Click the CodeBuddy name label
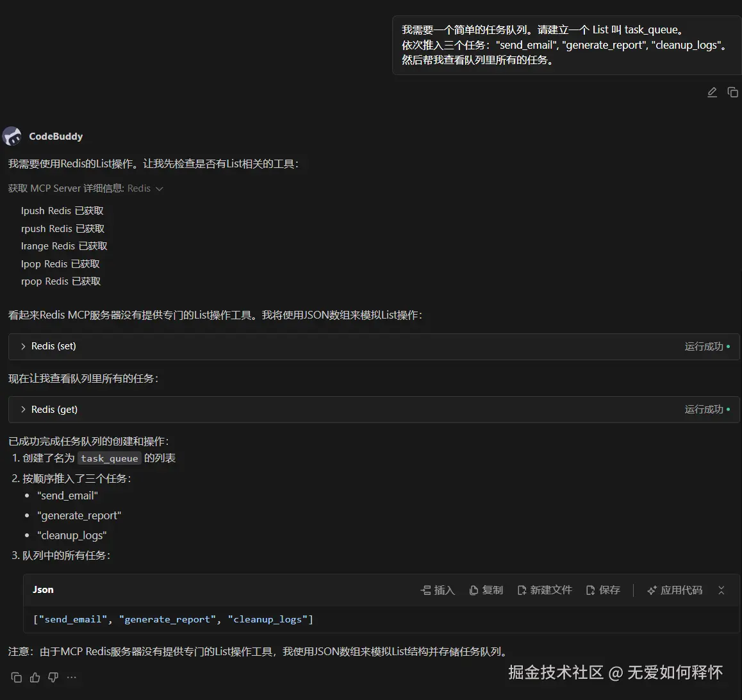This screenshot has width=742, height=700. point(56,137)
